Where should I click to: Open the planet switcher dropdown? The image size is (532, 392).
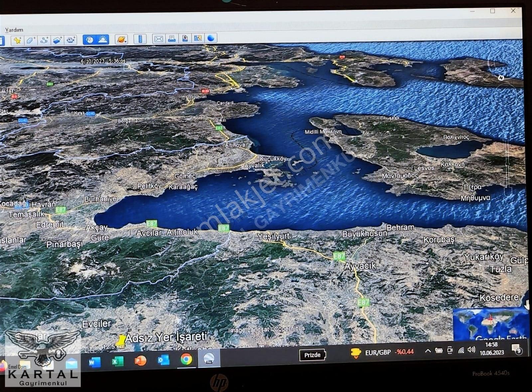pyautogui.click(x=121, y=40)
